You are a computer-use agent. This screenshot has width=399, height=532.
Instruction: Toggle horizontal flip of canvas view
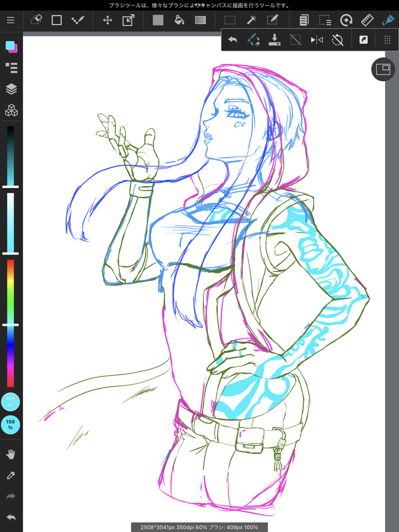coord(317,40)
